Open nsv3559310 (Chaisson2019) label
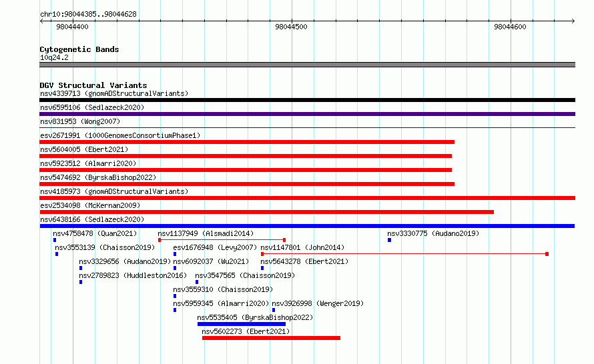Image resolution: width=594 pixels, height=364 pixels. 223,289
